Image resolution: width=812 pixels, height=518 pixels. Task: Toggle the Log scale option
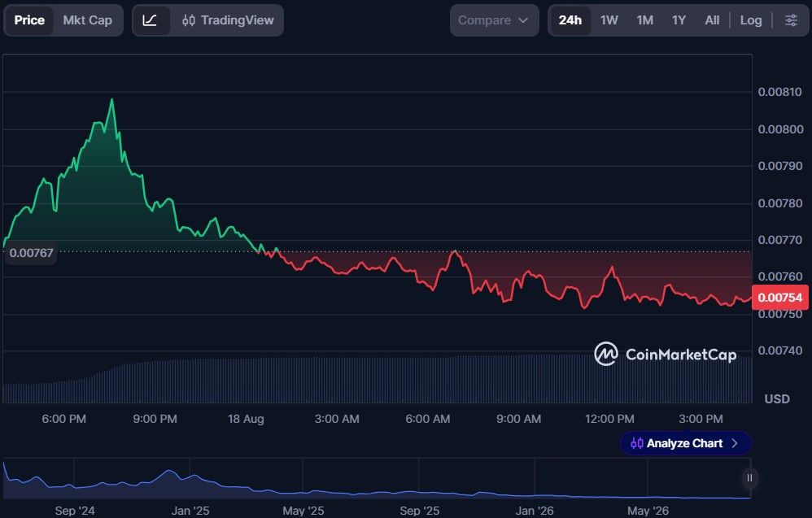[x=751, y=20]
